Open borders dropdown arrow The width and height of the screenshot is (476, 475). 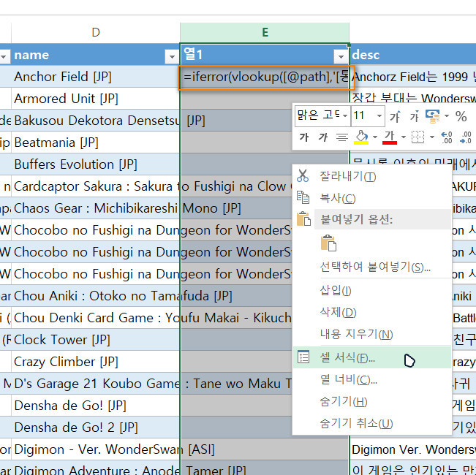pos(432,137)
